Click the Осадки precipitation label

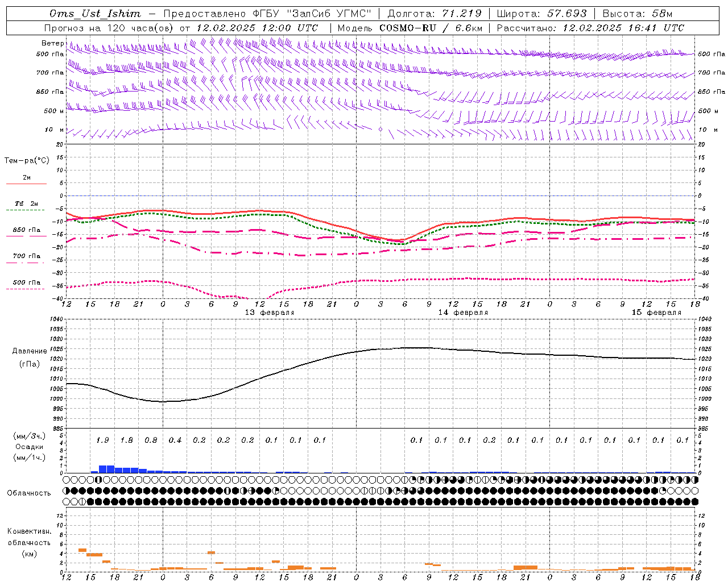click(x=30, y=447)
